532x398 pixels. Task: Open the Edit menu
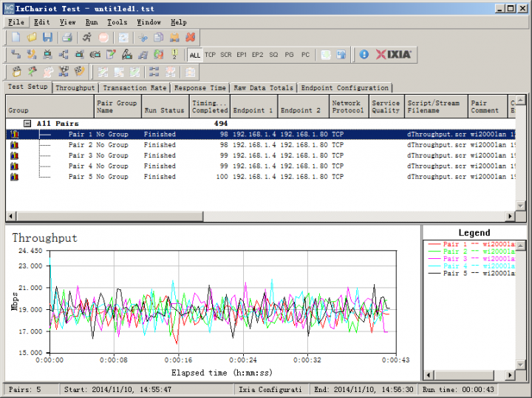click(41, 22)
